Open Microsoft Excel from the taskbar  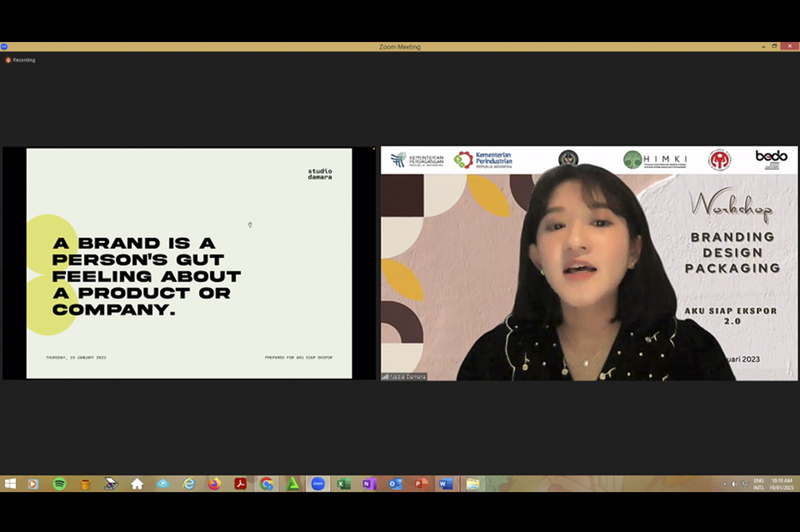[344, 484]
